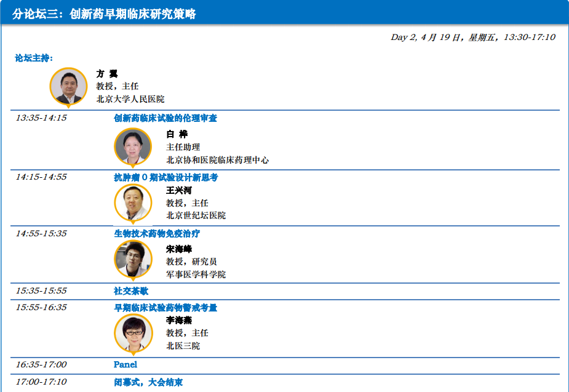Image resolution: width=569 pixels, height=392 pixels.
Task: Click the affiliation 军事医学科学院
Action: tap(196, 274)
